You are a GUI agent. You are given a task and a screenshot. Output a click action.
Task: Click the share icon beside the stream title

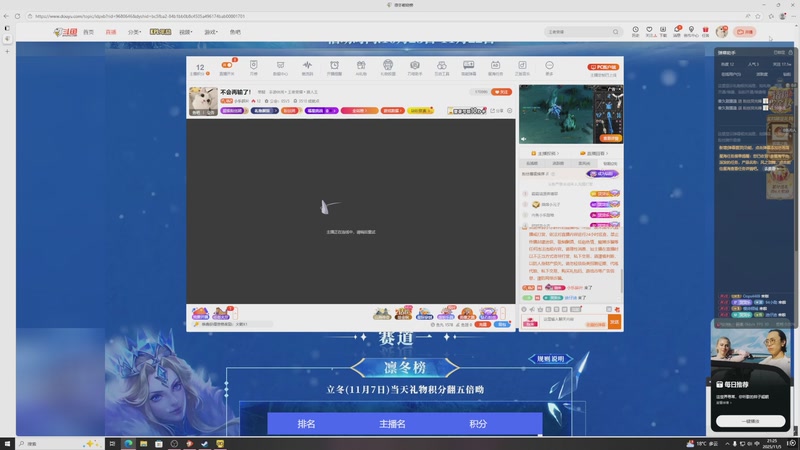[x=495, y=110]
